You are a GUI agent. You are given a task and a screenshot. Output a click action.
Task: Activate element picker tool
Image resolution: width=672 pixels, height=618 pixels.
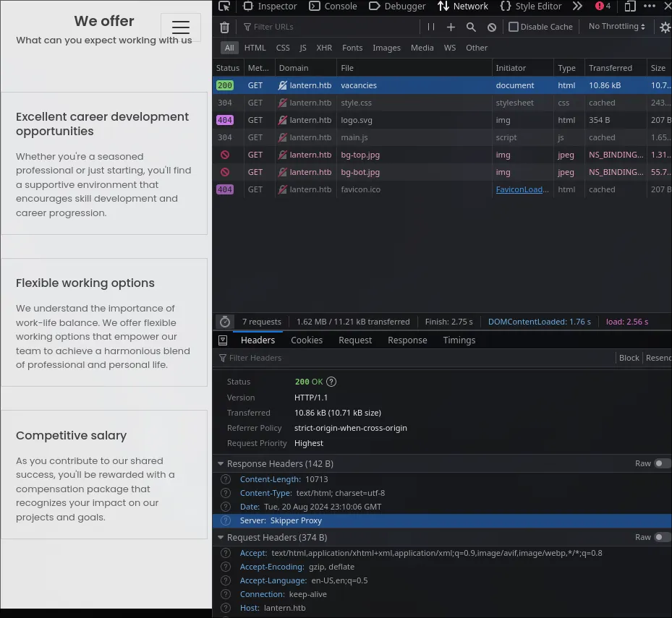coord(224,6)
